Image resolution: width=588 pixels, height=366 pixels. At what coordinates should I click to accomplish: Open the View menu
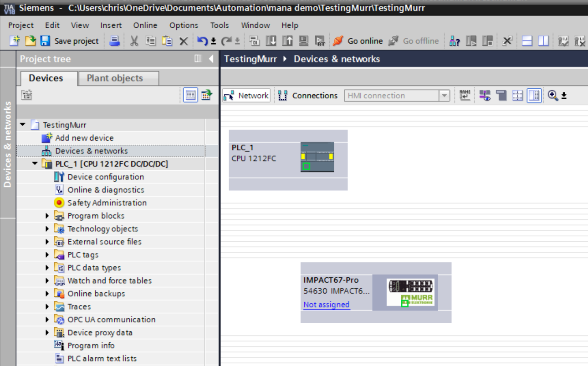click(x=80, y=25)
